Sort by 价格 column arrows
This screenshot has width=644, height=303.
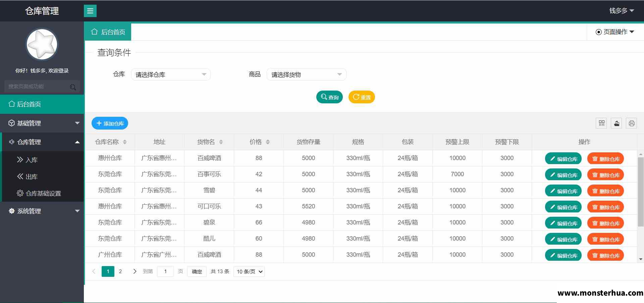click(x=268, y=142)
